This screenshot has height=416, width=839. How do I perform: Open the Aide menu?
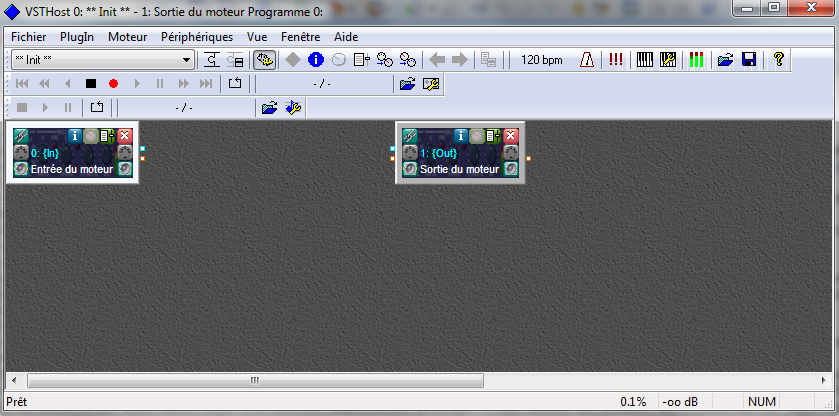[346, 37]
